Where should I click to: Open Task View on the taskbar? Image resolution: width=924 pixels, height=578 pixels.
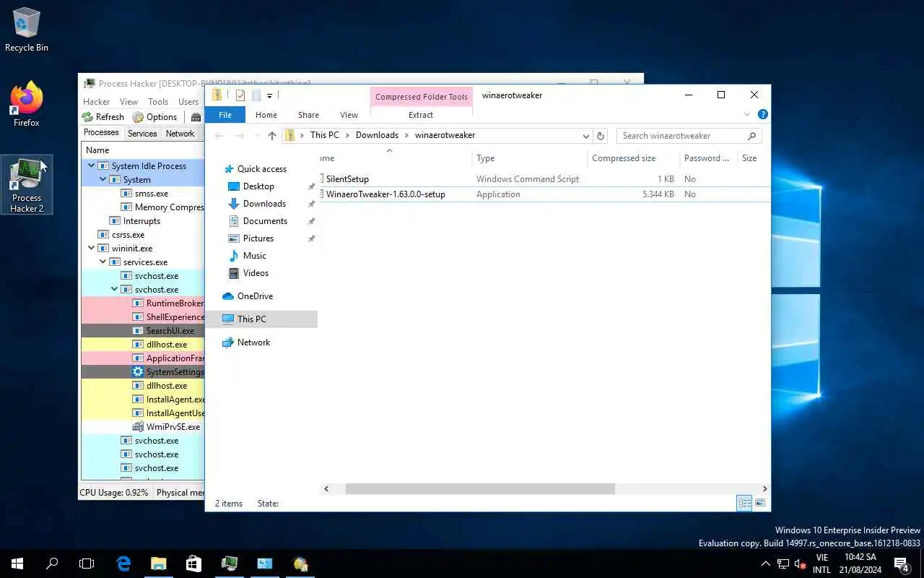point(87,564)
